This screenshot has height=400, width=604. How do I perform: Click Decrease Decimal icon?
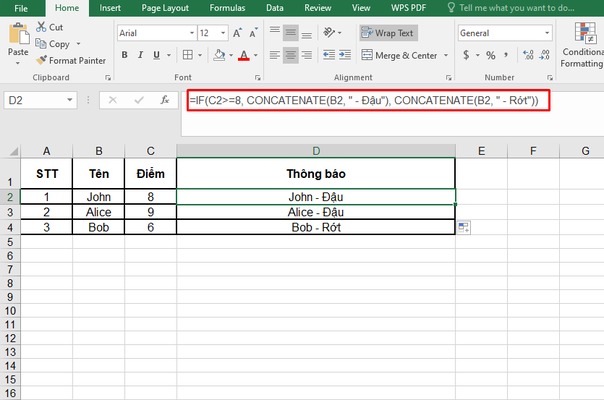click(x=544, y=55)
